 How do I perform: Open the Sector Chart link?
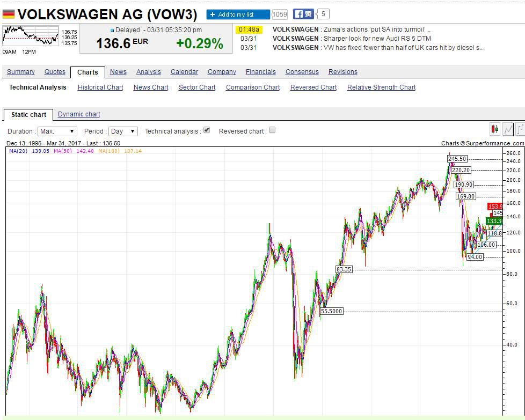click(197, 87)
